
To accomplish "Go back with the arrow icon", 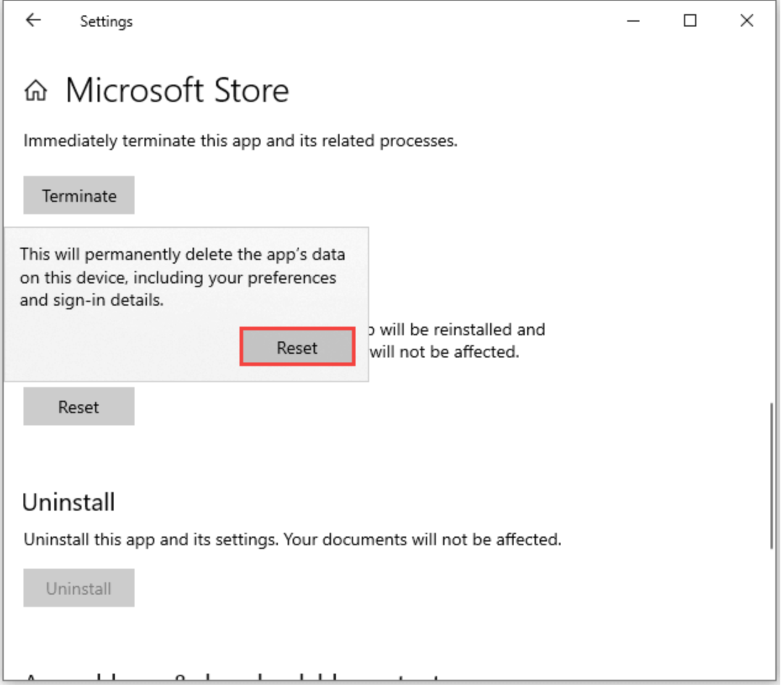I will (x=33, y=20).
